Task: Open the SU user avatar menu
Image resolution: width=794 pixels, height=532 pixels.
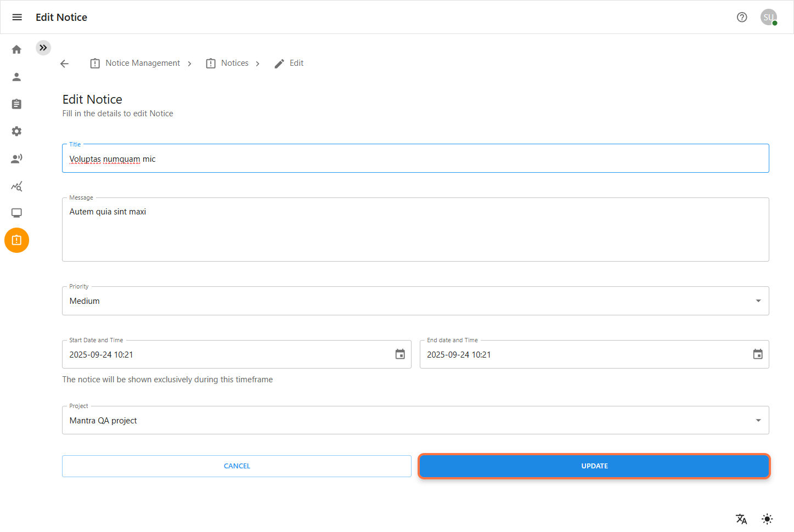Action: [x=768, y=17]
